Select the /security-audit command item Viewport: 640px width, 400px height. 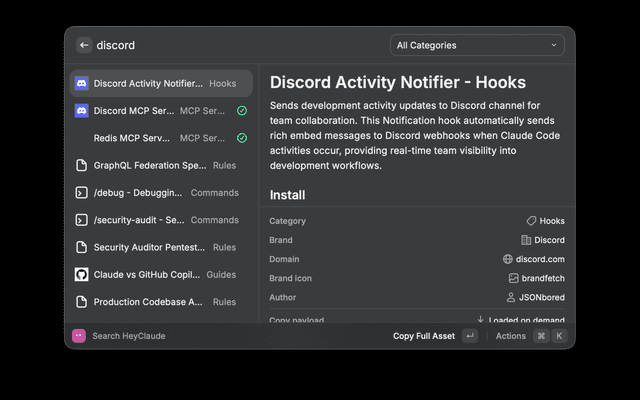pos(161,220)
